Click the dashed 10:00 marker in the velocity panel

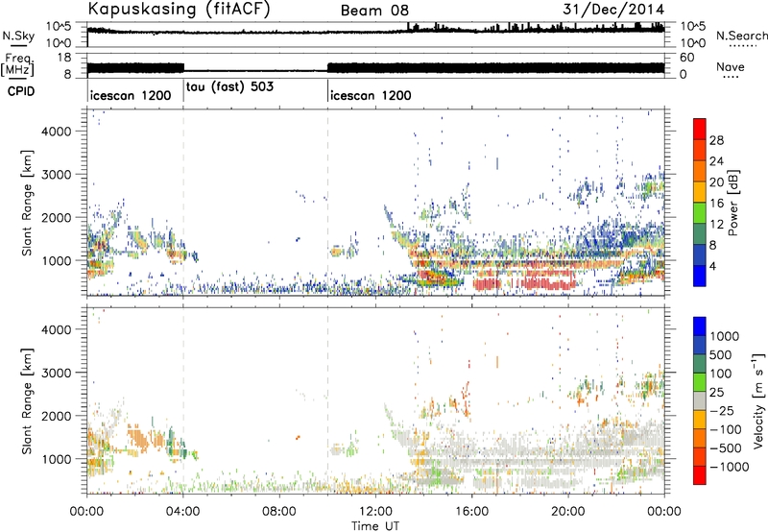pos(327,400)
